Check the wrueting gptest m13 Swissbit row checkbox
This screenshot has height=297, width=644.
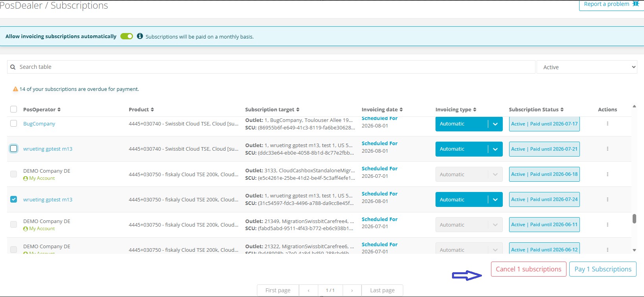click(x=13, y=149)
